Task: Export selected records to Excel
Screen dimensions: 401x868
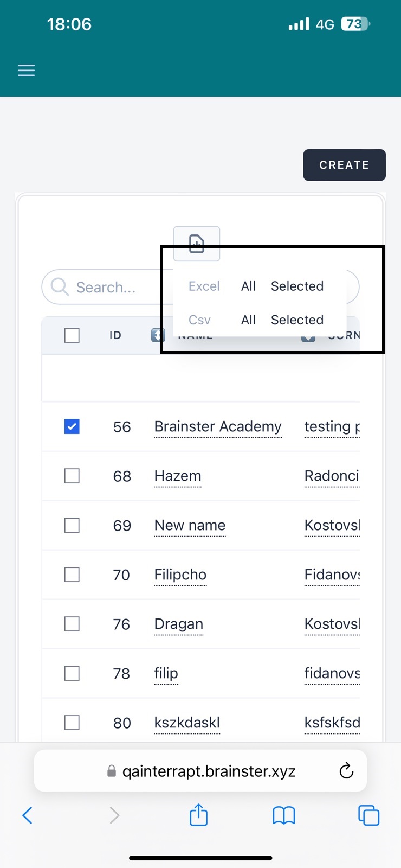Action: (297, 286)
